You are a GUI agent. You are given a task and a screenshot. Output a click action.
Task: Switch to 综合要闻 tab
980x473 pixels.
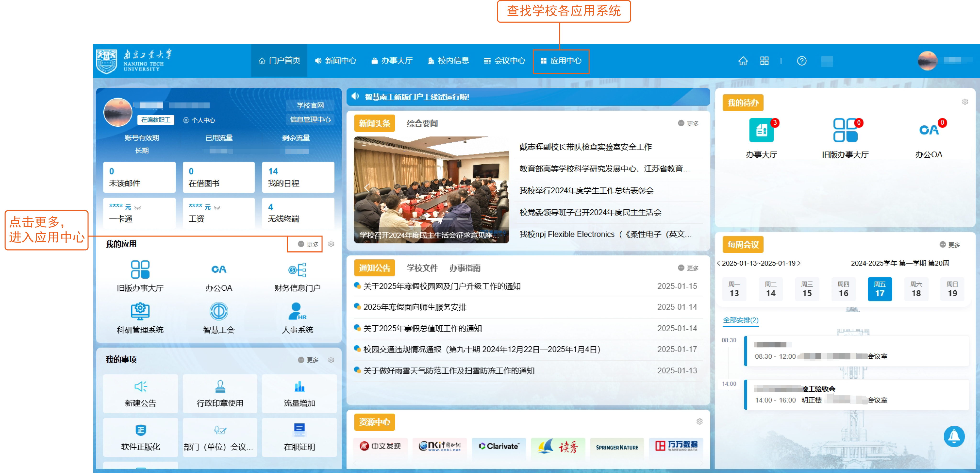click(422, 124)
